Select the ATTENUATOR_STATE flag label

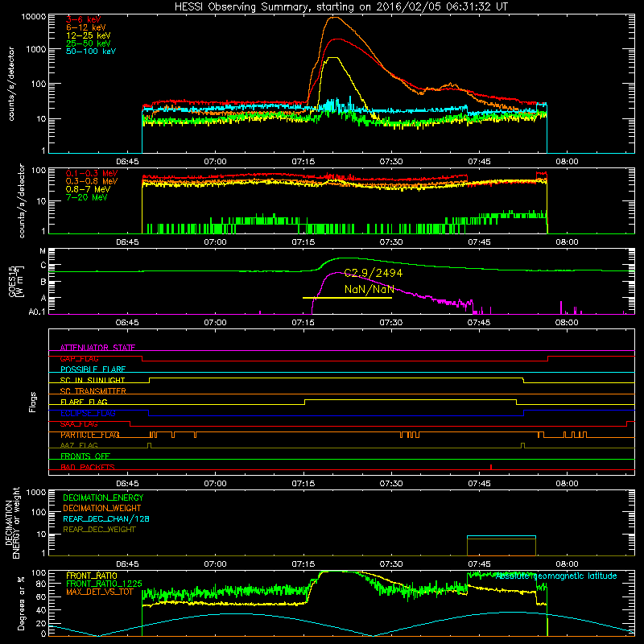pyautogui.click(x=97, y=348)
